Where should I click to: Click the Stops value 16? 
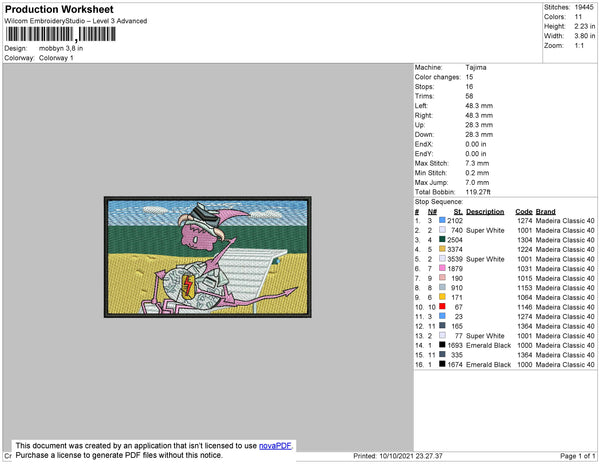click(x=470, y=86)
